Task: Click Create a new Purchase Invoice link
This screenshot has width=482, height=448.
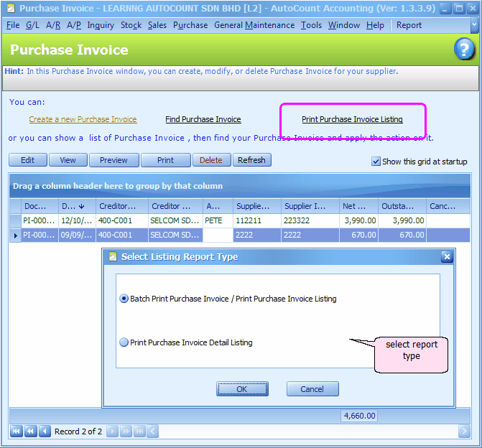Action: click(x=83, y=119)
